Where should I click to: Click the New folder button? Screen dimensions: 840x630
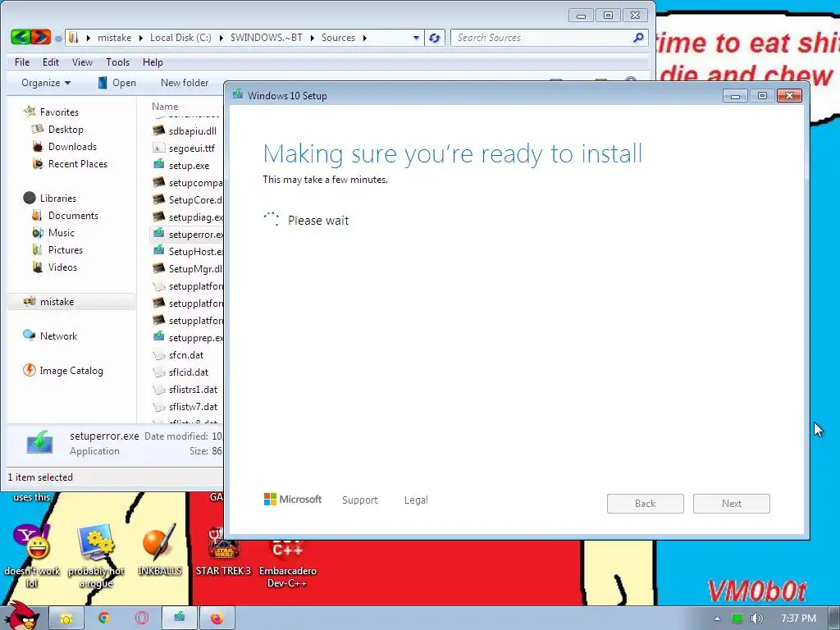[185, 83]
